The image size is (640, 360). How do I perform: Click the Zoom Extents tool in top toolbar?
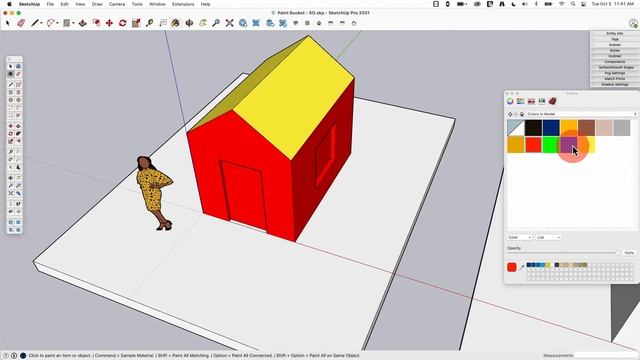click(x=229, y=23)
